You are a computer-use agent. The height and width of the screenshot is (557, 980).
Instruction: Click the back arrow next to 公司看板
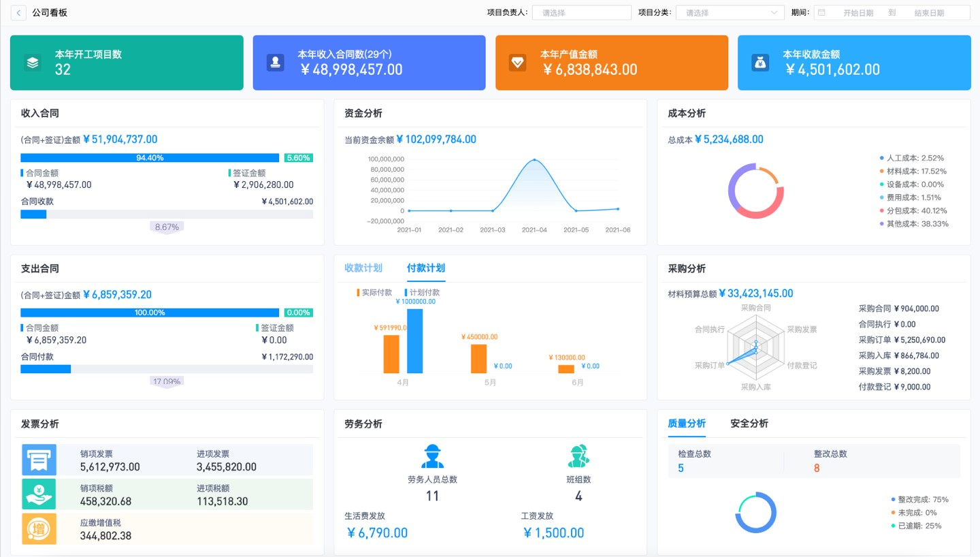coord(18,13)
